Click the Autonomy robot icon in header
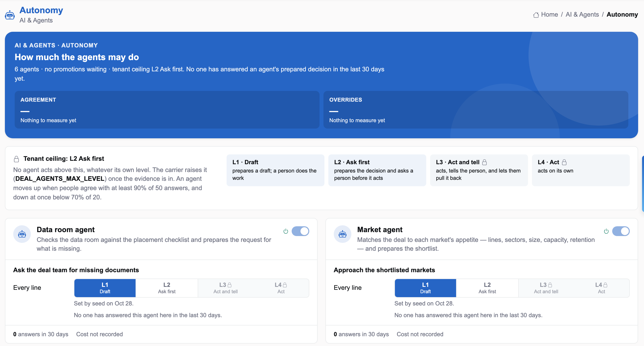This screenshot has height=346, width=644. pos(10,15)
